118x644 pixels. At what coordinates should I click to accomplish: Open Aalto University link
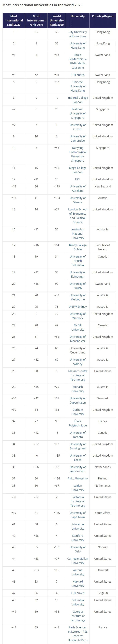tap(78, 478)
